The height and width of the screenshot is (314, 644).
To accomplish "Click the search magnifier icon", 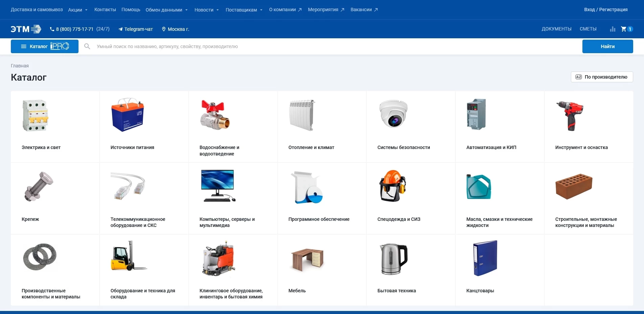I will (87, 46).
